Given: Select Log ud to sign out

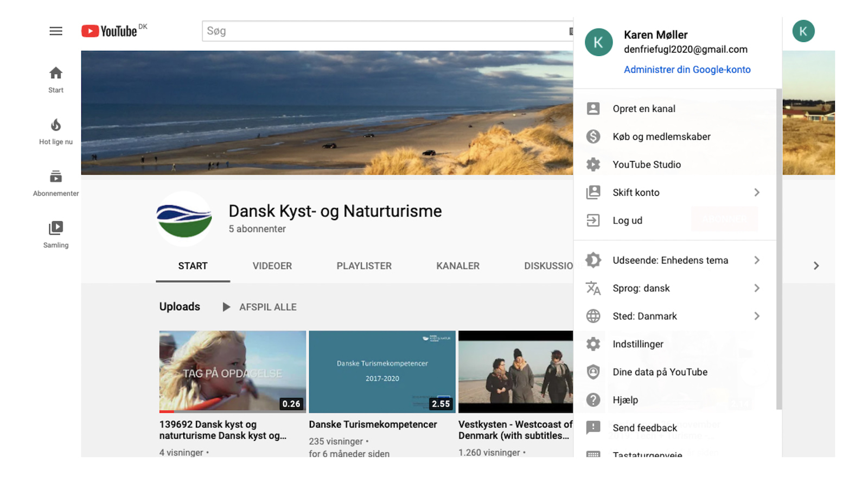Looking at the screenshot, I should (x=627, y=220).
